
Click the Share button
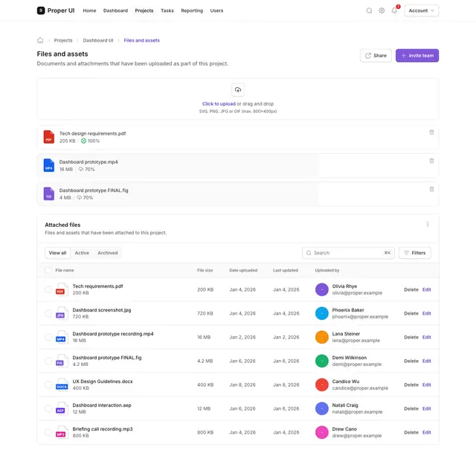376,56
